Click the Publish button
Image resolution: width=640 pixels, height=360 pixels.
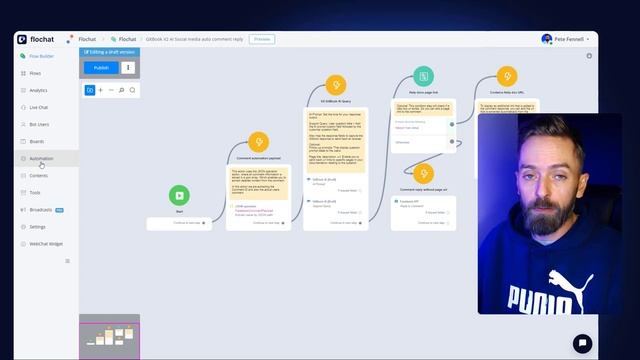101,68
